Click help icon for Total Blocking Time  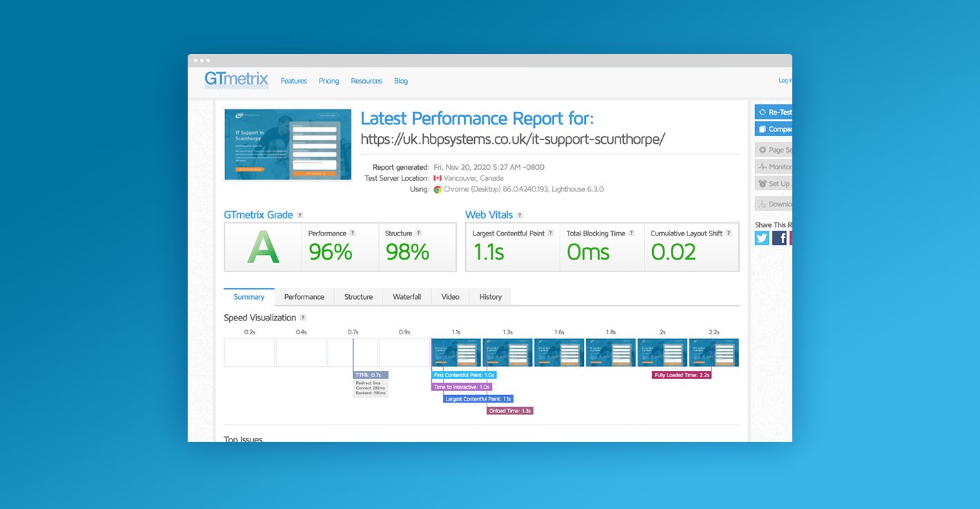[631, 233]
